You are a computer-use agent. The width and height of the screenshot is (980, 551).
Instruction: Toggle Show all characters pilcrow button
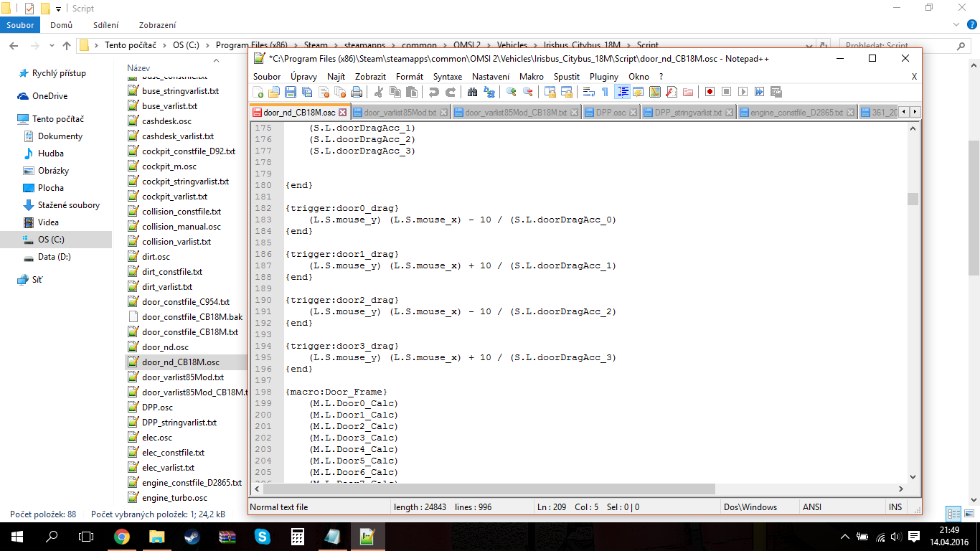point(605,92)
